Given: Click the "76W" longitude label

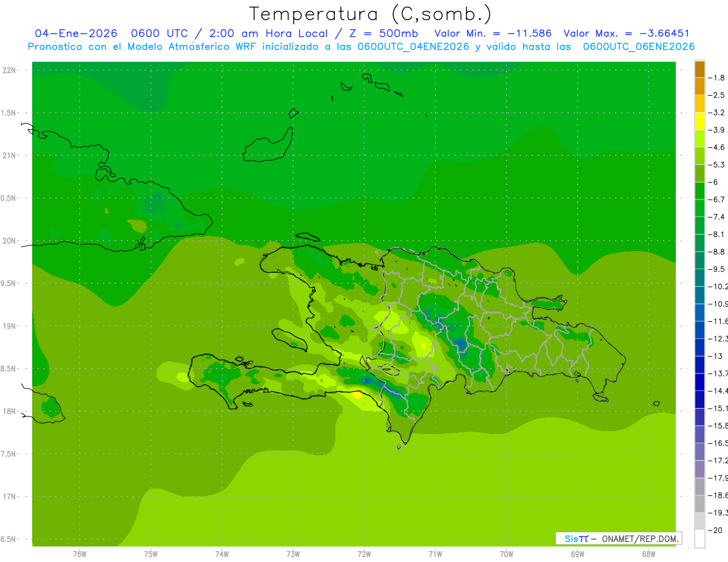Looking at the screenshot, I should coord(79,554).
